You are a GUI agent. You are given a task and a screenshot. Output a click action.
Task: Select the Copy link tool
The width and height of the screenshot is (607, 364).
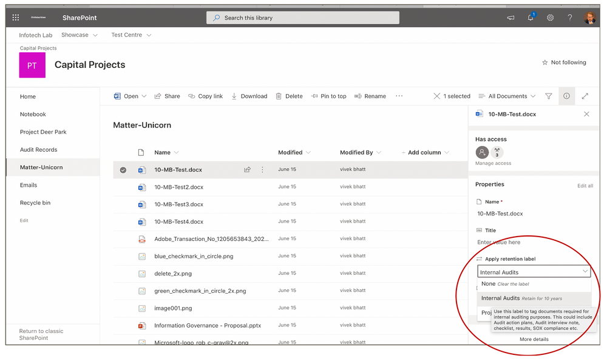205,96
